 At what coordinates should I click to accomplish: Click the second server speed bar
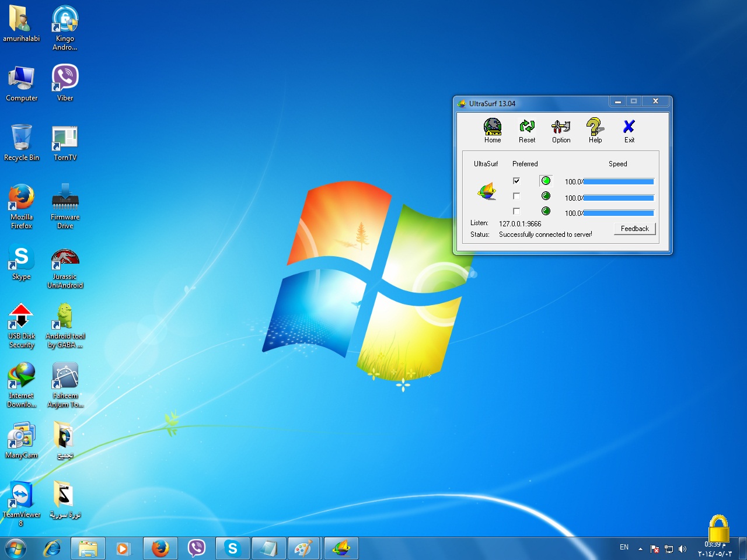tap(619, 198)
